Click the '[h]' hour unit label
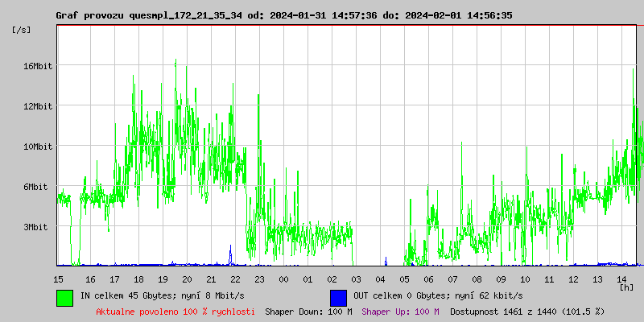The width and height of the screenshot is (644, 322). [x=626, y=287]
